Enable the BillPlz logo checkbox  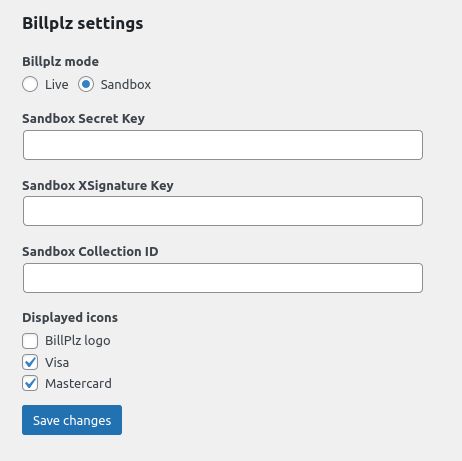30,341
